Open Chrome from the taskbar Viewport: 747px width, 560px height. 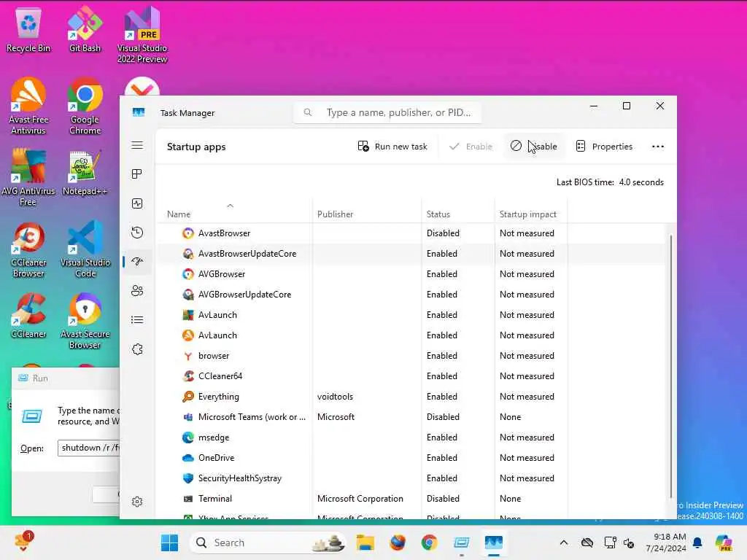point(429,542)
